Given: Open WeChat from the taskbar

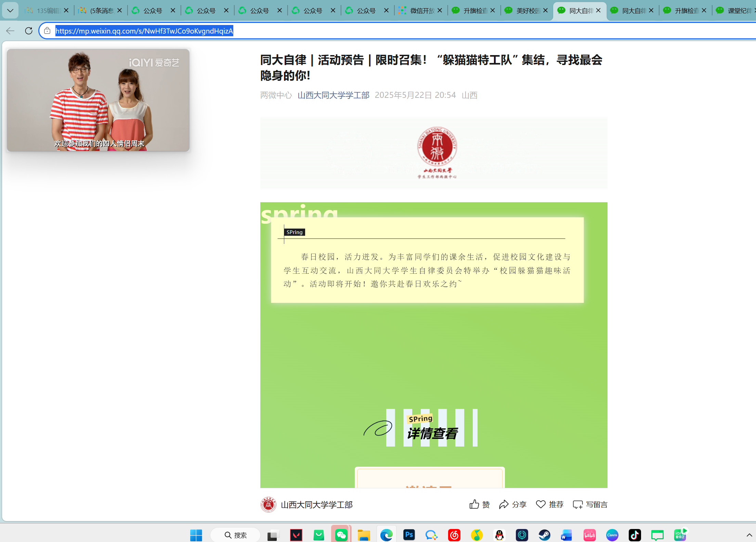Looking at the screenshot, I should [341, 535].
